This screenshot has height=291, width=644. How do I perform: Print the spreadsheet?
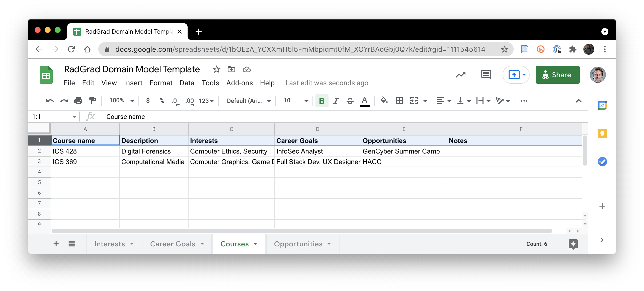(x=78, y=101)
